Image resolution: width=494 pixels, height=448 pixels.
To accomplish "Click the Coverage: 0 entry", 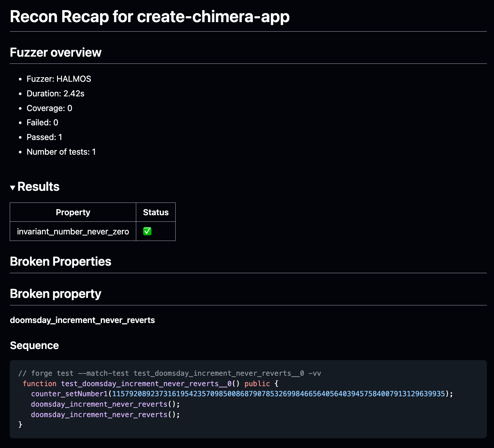I will 50,108.
